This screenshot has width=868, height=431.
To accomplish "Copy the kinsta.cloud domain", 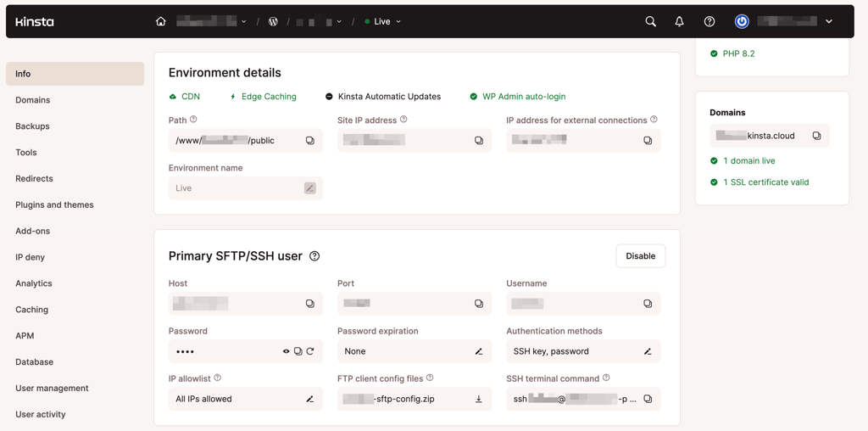I will [816, 136].
